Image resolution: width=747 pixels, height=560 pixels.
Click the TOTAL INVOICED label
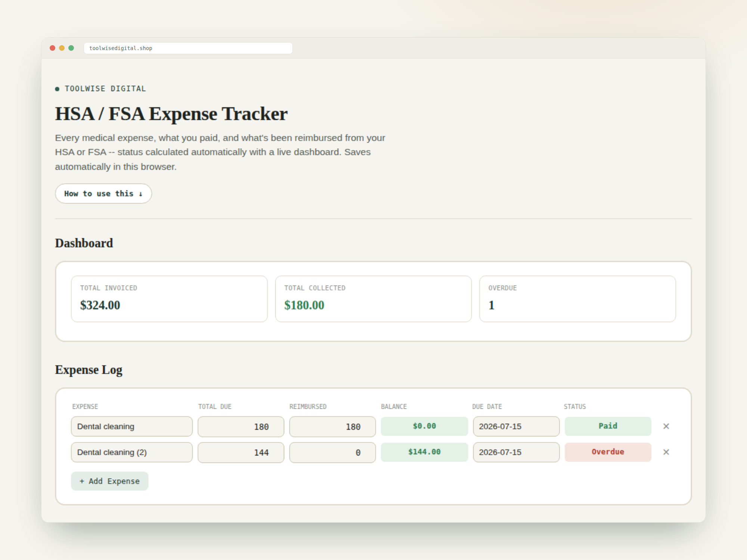coord(109,288)
